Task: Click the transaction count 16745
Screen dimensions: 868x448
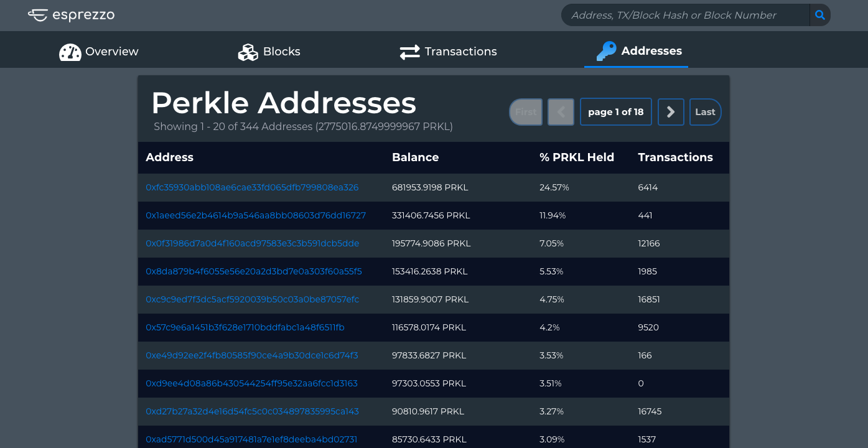Action: pyautogui.click(x=650, y=411)
